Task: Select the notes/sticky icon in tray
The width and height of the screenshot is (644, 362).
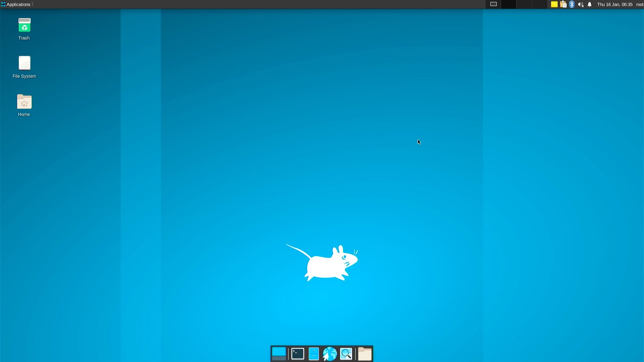Action: pyautogui.click(x=554, y=4)
